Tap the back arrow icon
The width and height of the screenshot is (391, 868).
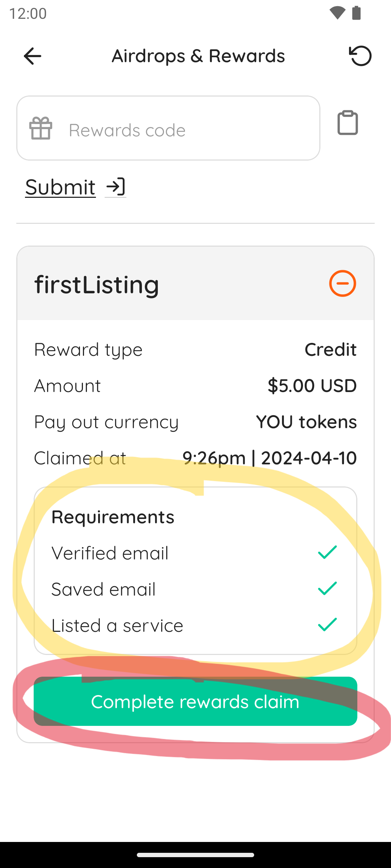click(x=33, y=56)
